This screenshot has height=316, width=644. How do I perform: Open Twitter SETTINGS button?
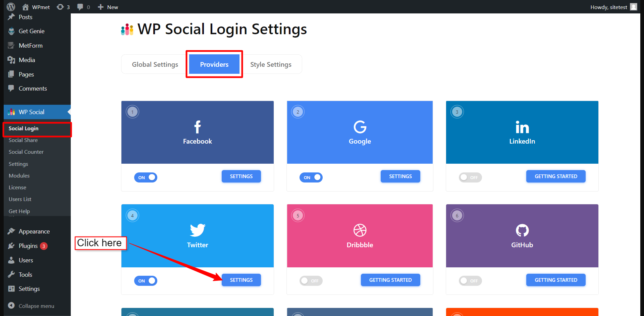241,280
